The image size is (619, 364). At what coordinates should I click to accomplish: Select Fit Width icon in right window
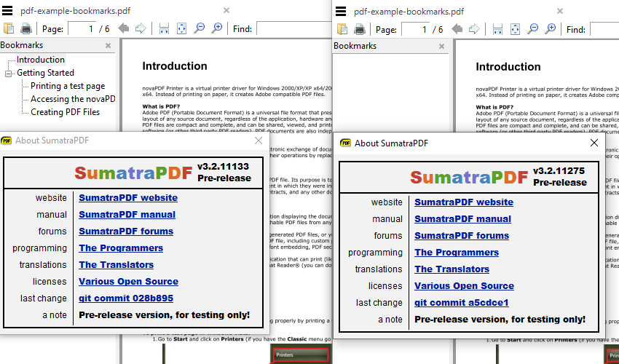(497, 29)
